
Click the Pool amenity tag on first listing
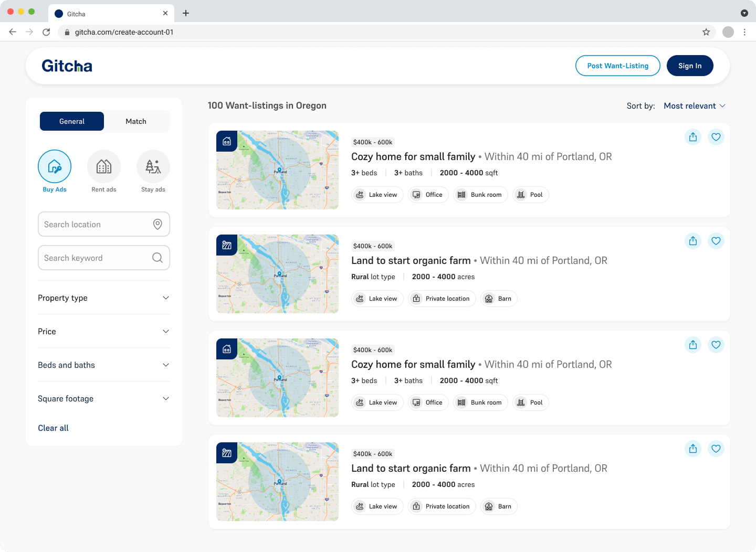click(530, 195)
